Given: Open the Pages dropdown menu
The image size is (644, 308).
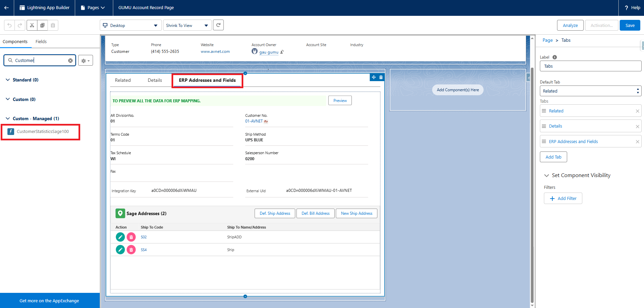Looking at the screenshot, I should click(x=93, y=7).
